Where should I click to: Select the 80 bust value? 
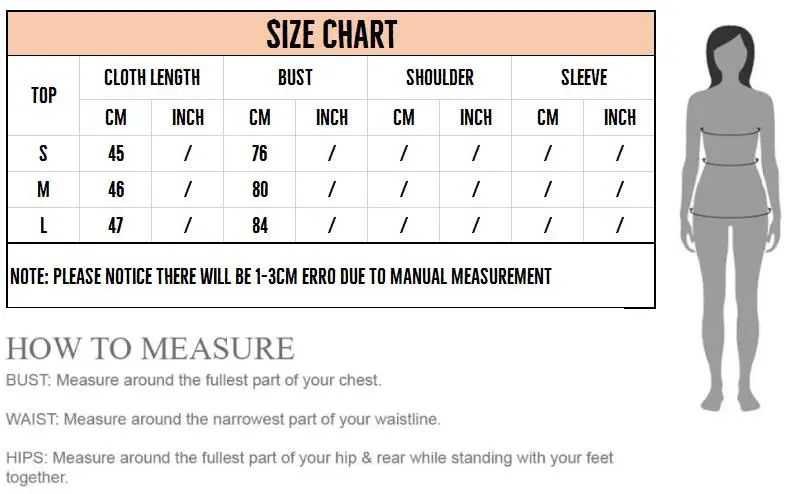tap(260, 189)
